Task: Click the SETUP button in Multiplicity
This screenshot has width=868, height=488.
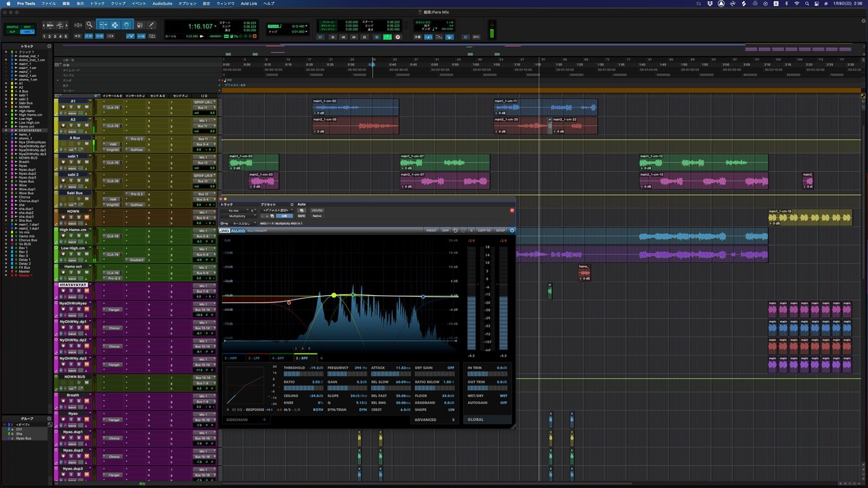Action: (x=500, y=230)
